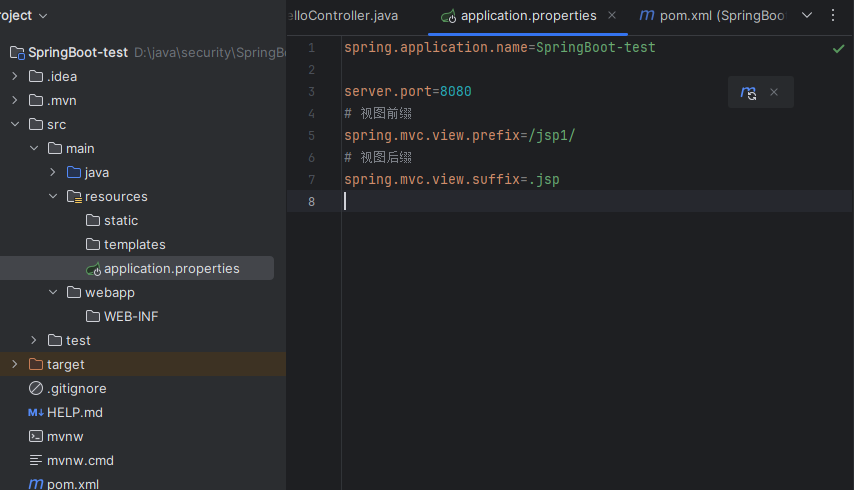Image resolution: width=854 pixels, height=490 pixels.
Task: Click line number 2 in the gutter
Action: 312,70
